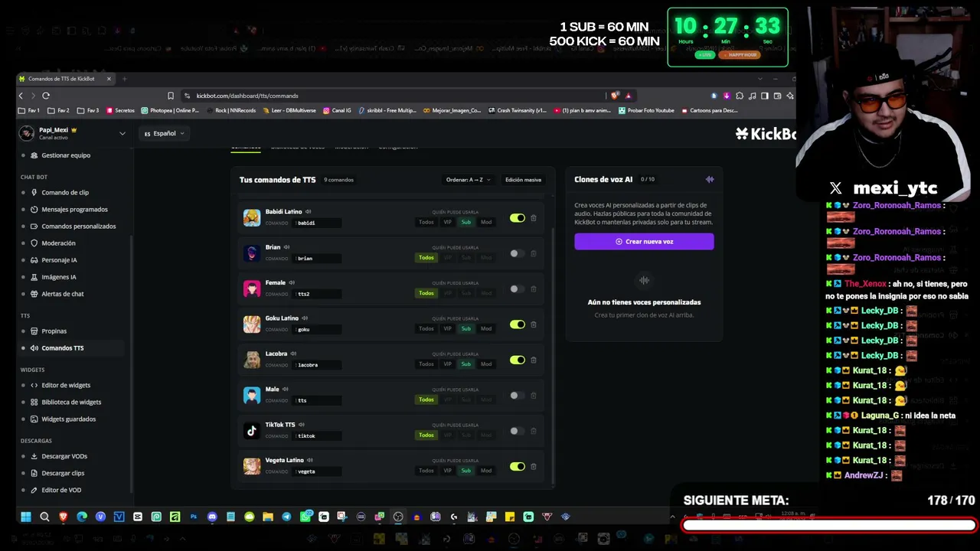Delete the Lacobra TTS command
Viewport: 980px width, 551px height.
tap(534, 360)
